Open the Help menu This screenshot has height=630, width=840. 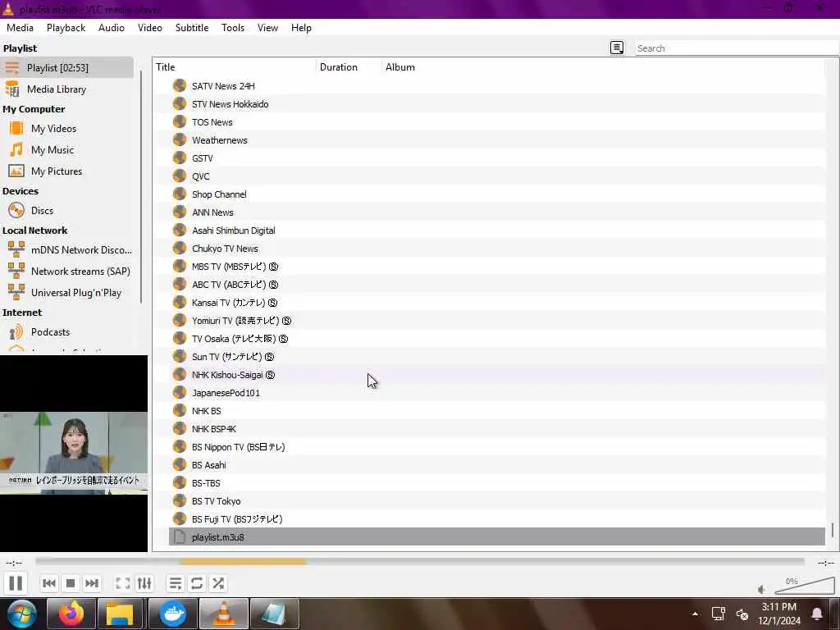coord(301,28)
